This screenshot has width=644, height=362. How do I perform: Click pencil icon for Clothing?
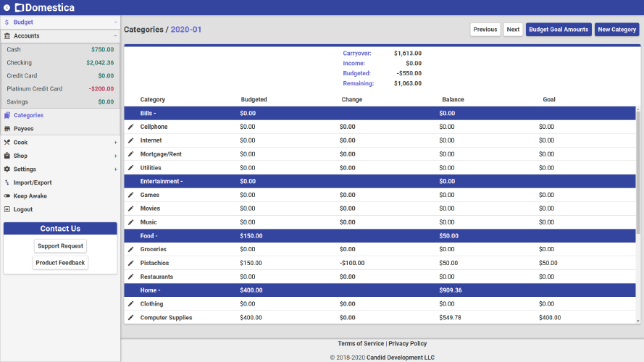point(131,304)
